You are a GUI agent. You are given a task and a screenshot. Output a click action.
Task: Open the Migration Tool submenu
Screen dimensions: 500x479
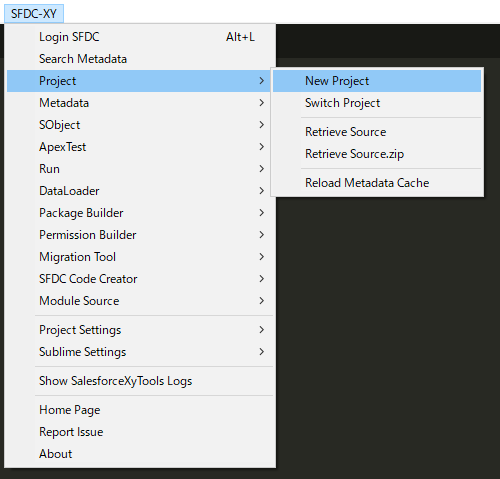pyautogui.click(x=140, y=257)
